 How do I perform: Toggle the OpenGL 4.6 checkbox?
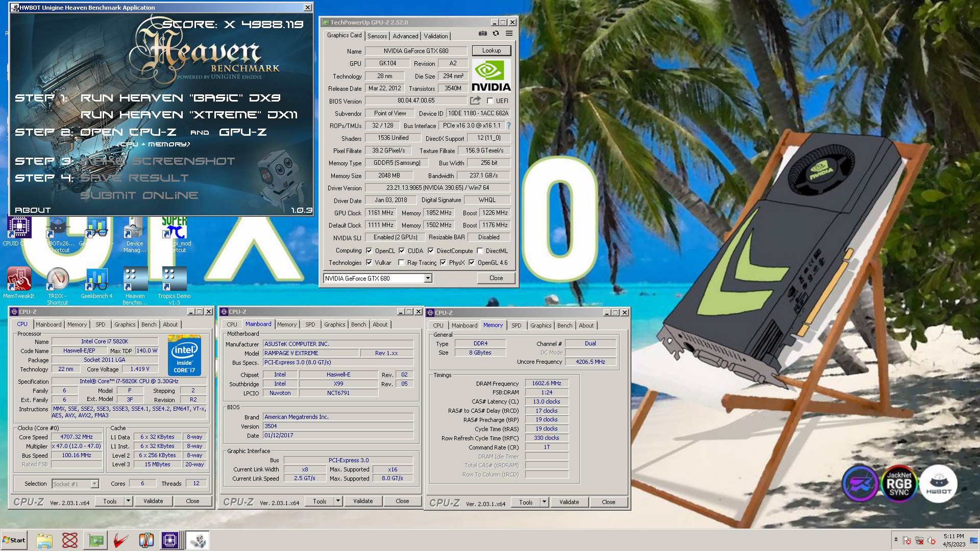pos(472,263)
